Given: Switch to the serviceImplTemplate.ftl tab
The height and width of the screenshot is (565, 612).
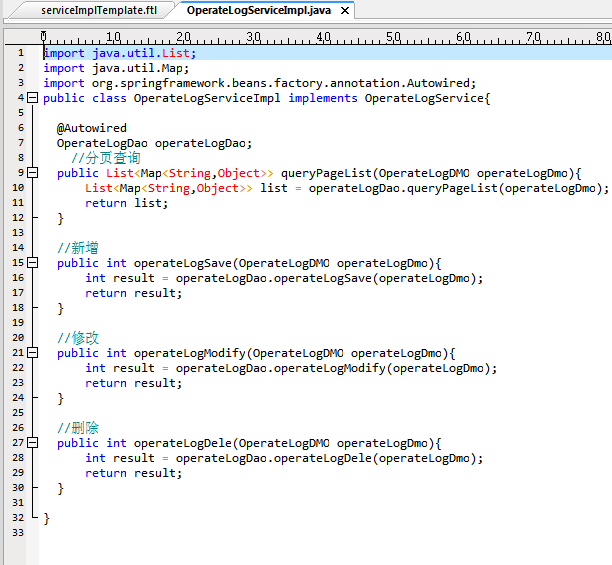Looking at the screenshot, I should point(99,10).
